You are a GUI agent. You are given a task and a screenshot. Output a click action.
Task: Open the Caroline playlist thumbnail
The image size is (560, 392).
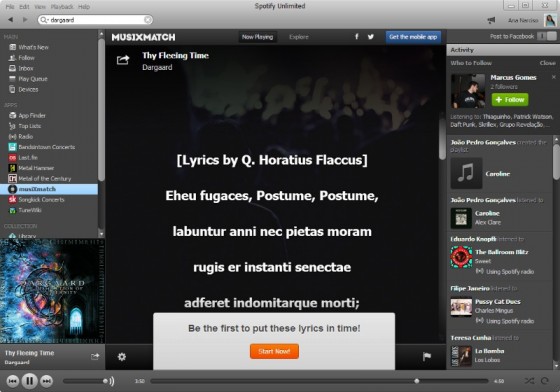click(466, 173)
